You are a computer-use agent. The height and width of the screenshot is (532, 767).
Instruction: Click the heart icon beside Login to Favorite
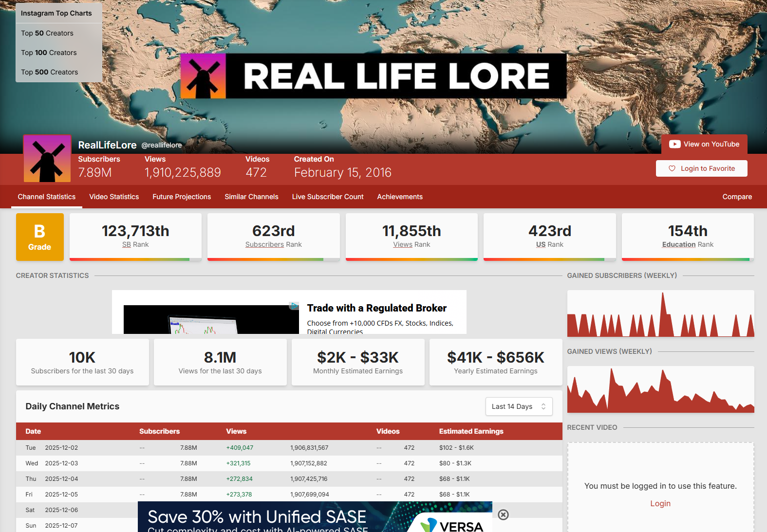pyautogui.click(x=672, y=168)
